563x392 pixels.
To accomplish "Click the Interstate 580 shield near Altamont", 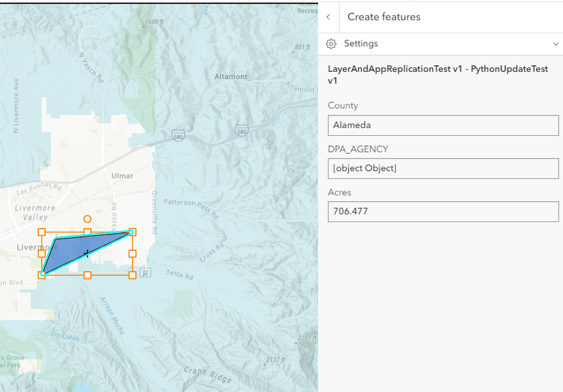I will click(x=242, y=131).
